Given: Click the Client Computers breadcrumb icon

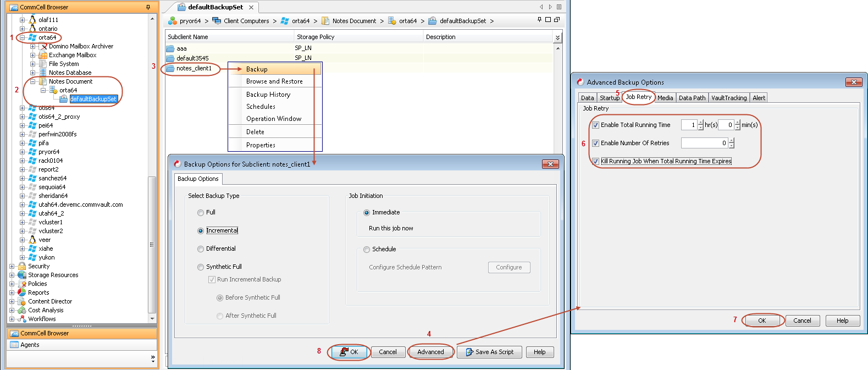Looking at the screenshot, I should point(217,21).
